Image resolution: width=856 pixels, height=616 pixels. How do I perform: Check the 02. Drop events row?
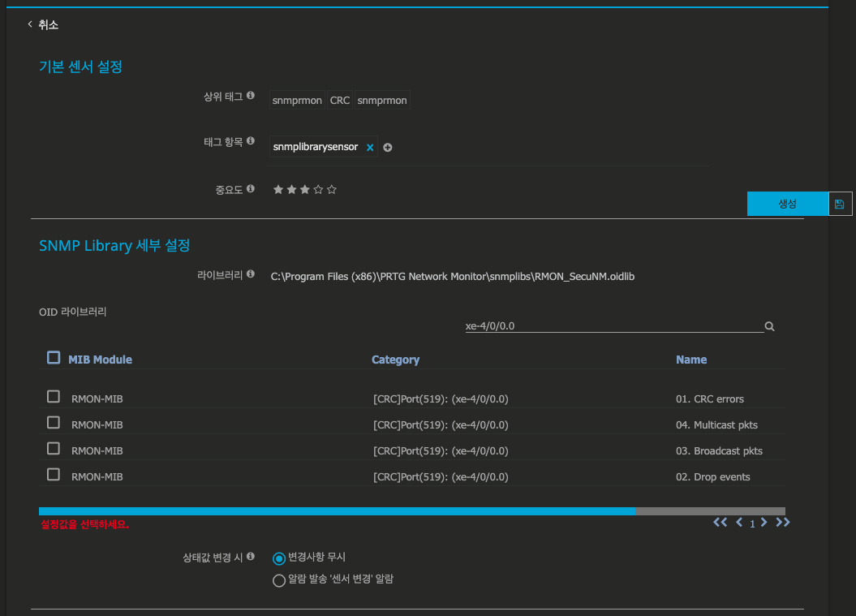pos(54,475)
